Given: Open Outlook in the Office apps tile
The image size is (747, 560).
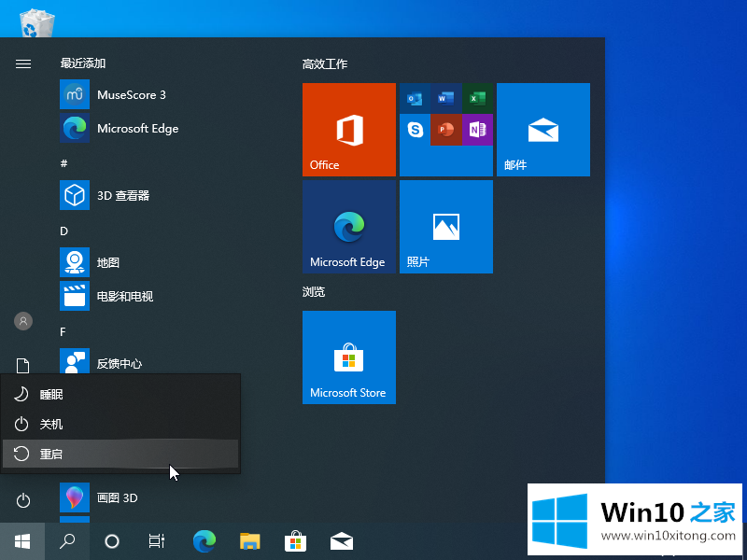Looking at the screenshot, I should click(x=415, y=99).
